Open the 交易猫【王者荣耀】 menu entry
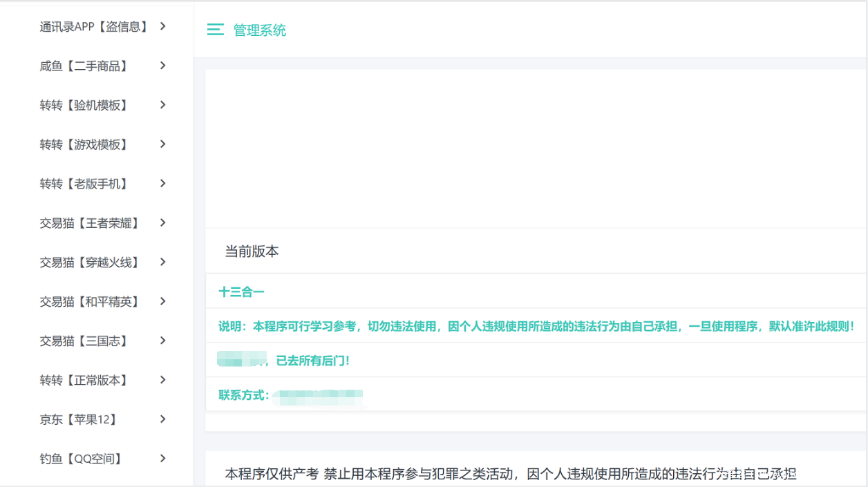Image resolution: width=868 pixels, height=487 pixels. click(90, 223)
